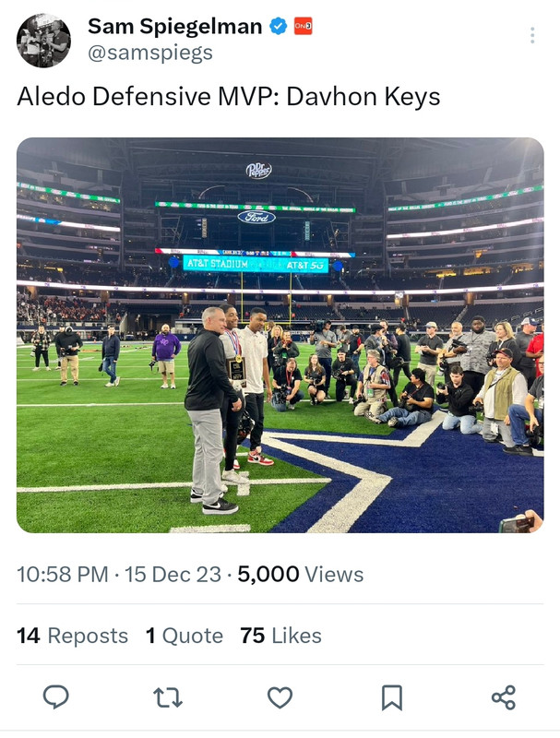The height and width of the screenshot is (738, 560).
Task: Click the On3 affiliation badge
Action: tap(303, 27)
